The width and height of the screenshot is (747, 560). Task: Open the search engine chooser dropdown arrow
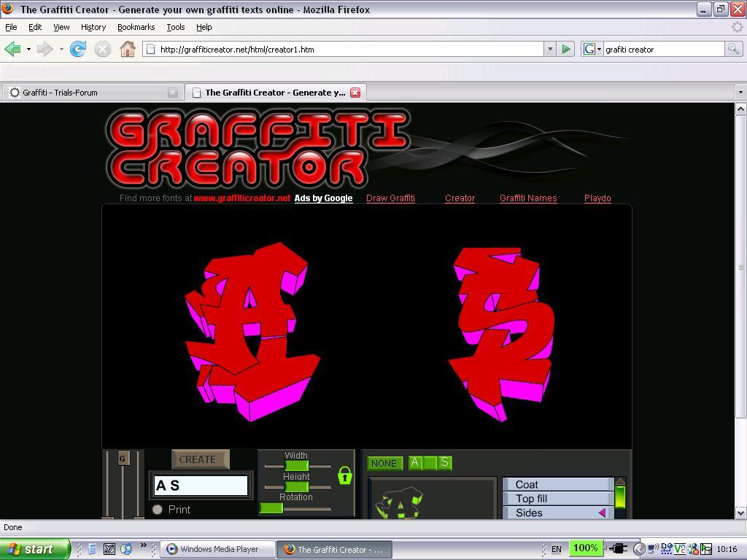(600, 49)
